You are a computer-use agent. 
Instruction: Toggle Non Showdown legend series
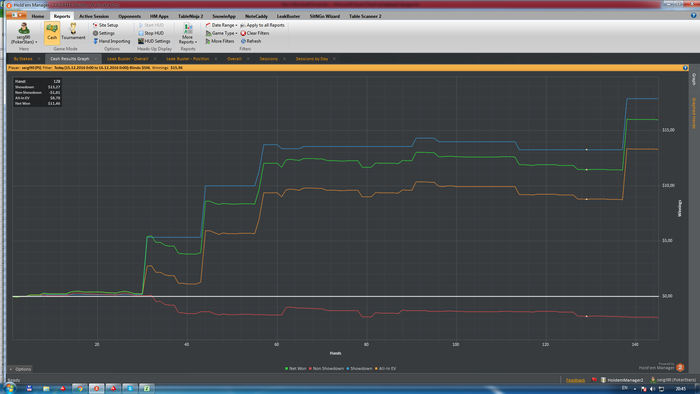(x=326, y=369)
